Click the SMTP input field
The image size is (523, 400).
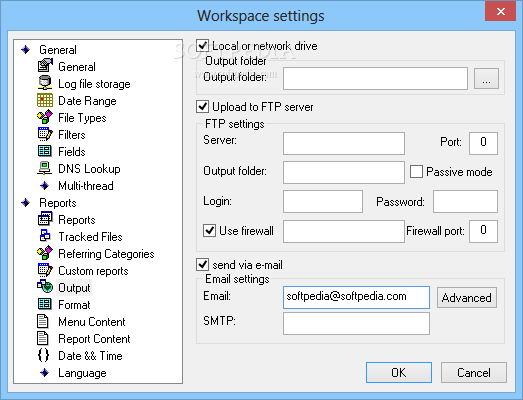pos(356,323)
